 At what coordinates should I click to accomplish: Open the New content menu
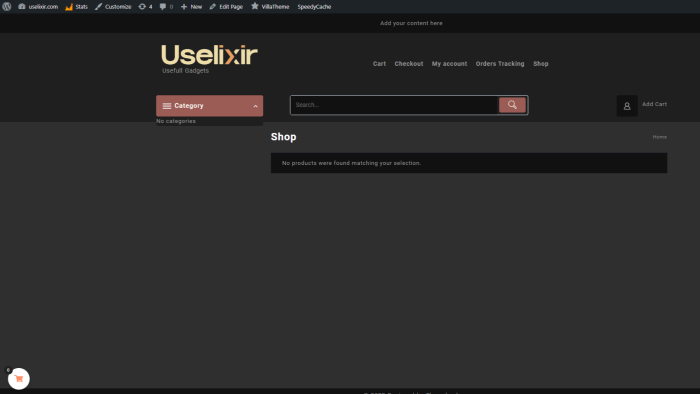pyautogui.click(x=191, y=7)
